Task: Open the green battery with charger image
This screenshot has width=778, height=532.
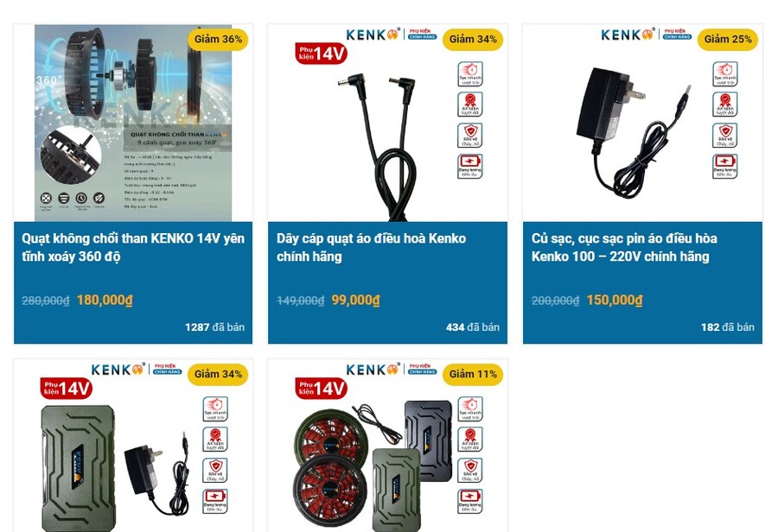Action: click(133, 446)
